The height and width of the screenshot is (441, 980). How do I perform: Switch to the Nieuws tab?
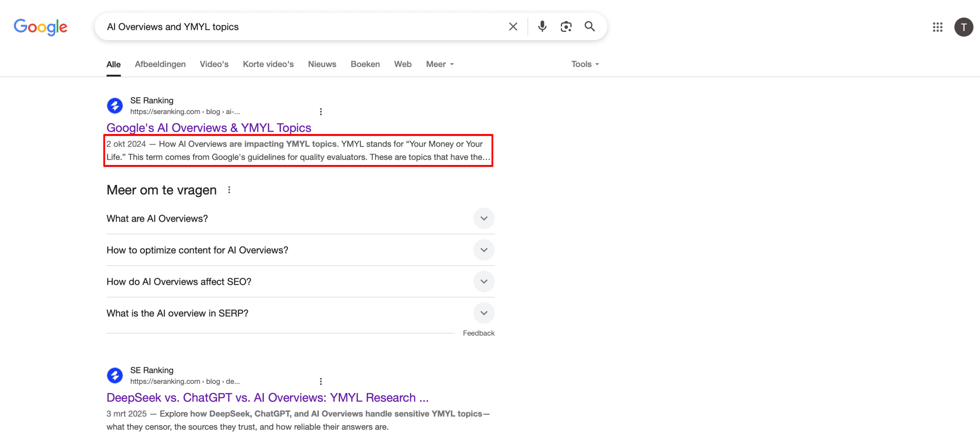coord(322,64)
